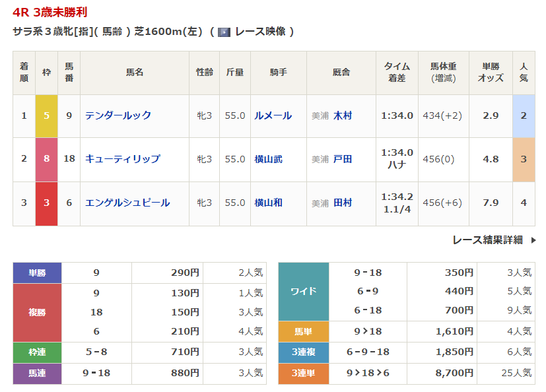Open trainer 戸田's page
This screenshot has height=392, width=546.
343,159
